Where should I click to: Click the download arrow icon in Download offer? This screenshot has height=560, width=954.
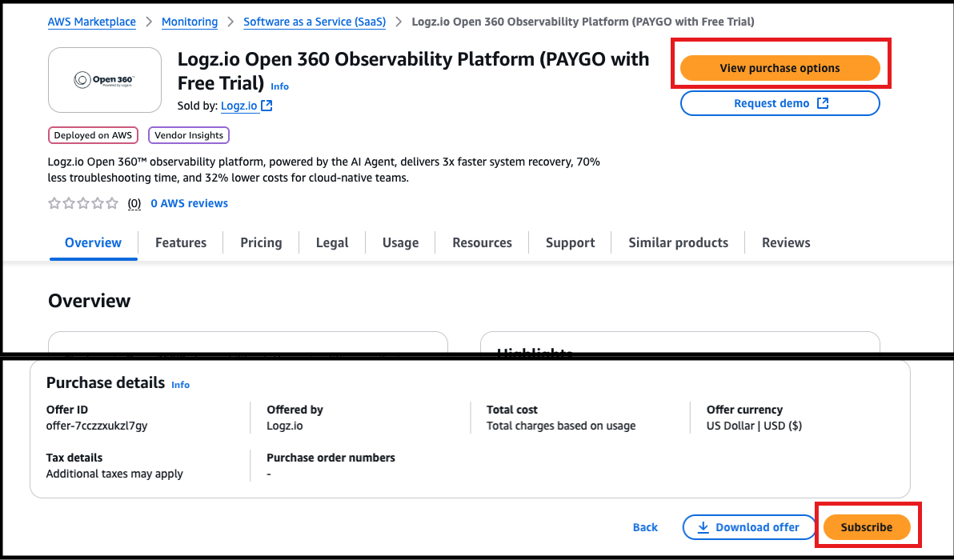click(703, 527)
